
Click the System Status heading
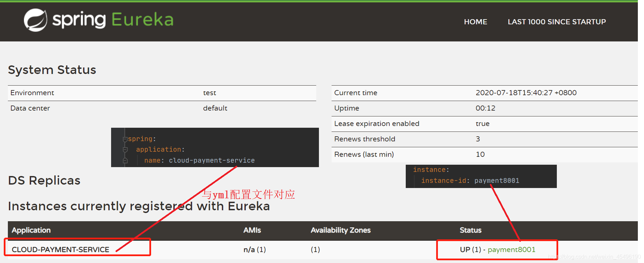tap(52, 70)
